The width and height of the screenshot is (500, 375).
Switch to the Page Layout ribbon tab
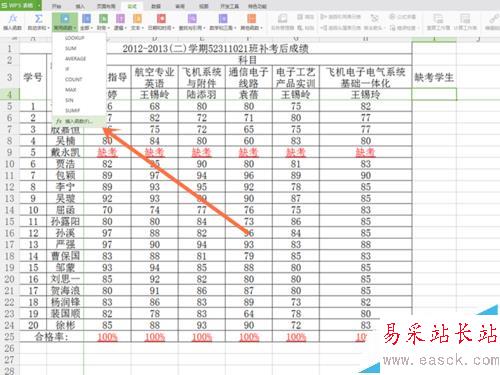click(106, 6)
